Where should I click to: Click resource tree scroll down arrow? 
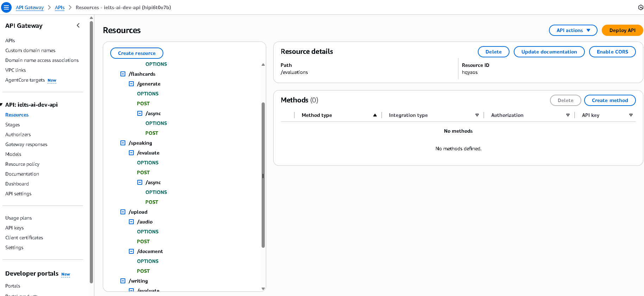click(263, 289)
